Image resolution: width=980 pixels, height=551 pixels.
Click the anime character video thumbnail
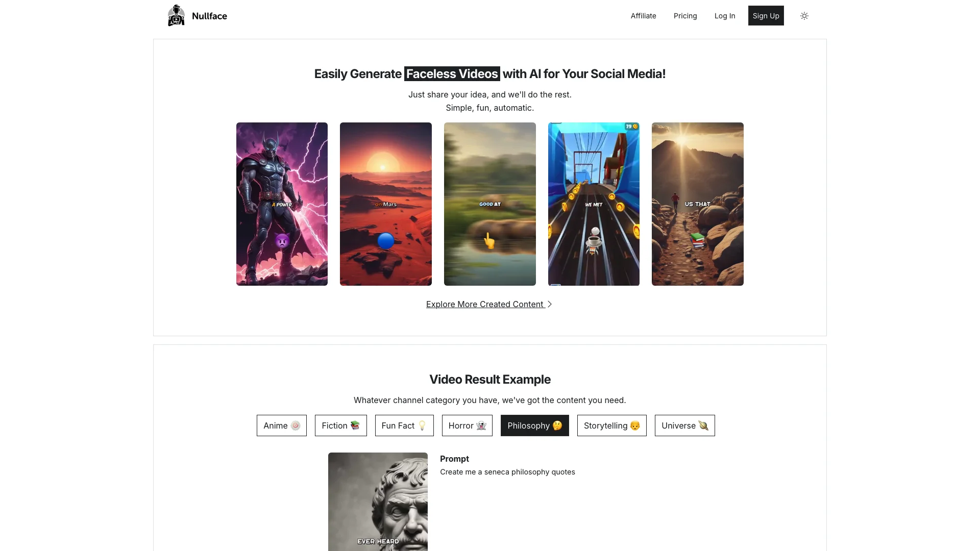click(282, 204)
